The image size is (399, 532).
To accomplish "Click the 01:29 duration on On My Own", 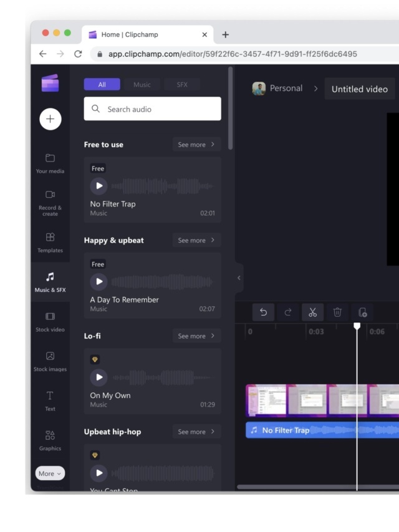I will (x=208, y=404).
